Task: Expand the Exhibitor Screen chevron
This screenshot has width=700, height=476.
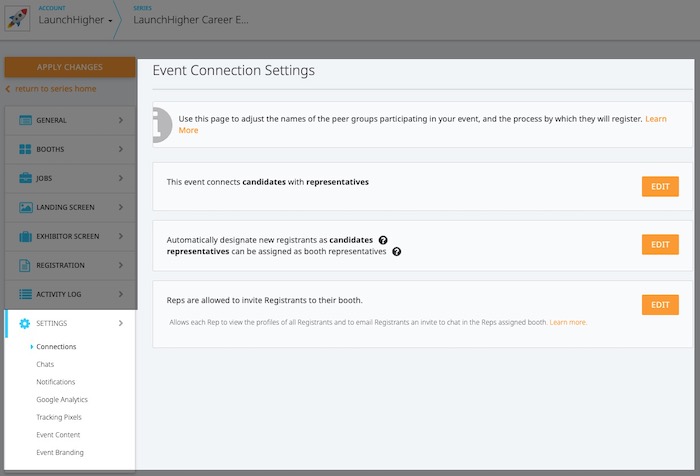Action: tap(121, 236)
